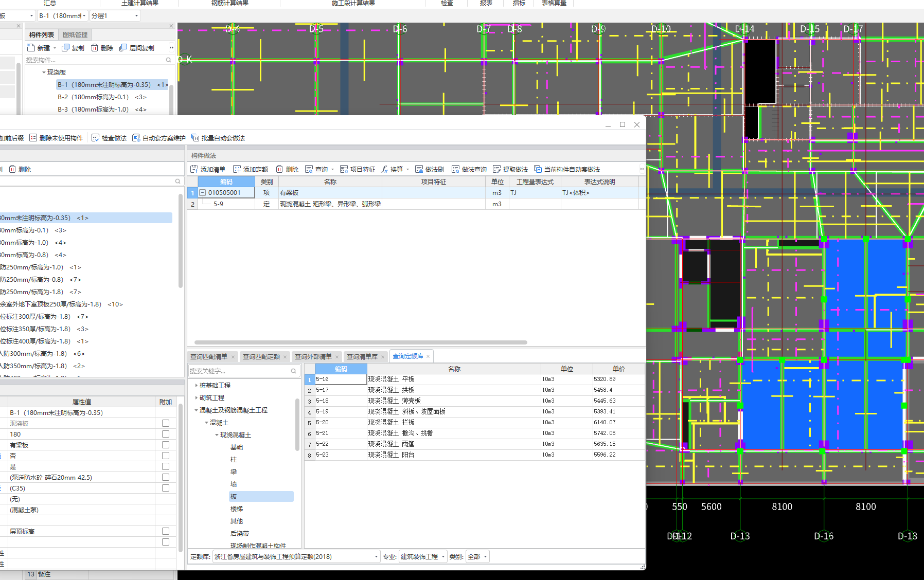Open 钢筋计算结果 ribbon group
The width and height of the screenshot is (924, 580).
click(x=230, y=3)
